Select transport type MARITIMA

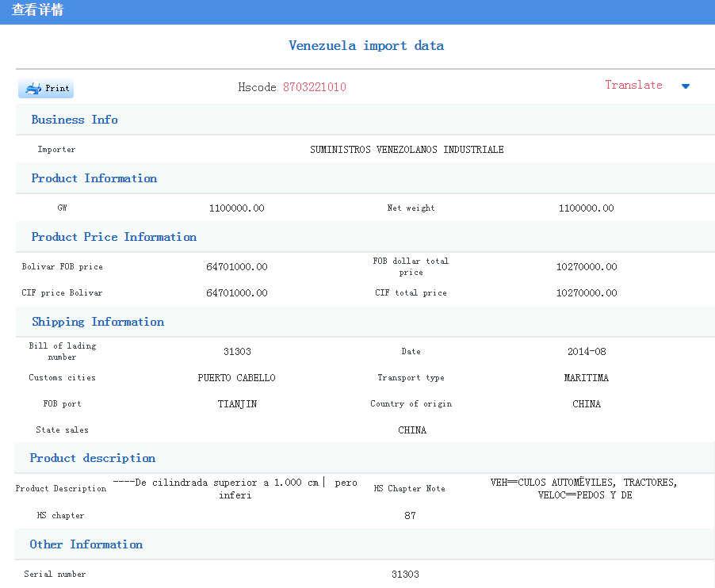[x=587, y=378]
